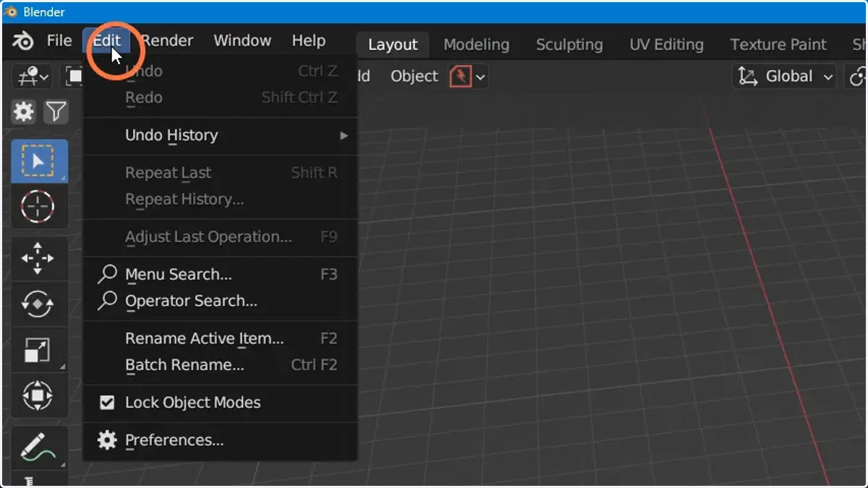Open Menu Search... from the Edit menu

coord(221,274)
